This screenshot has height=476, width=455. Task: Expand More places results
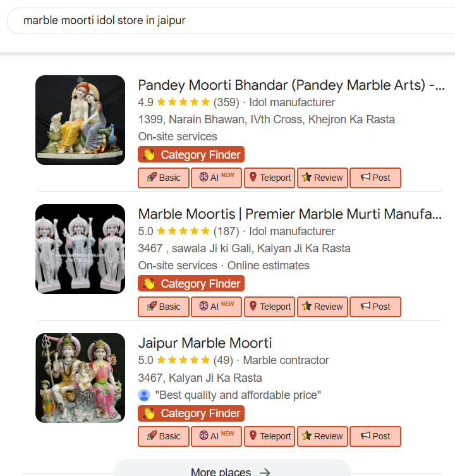tap(231, 471)
